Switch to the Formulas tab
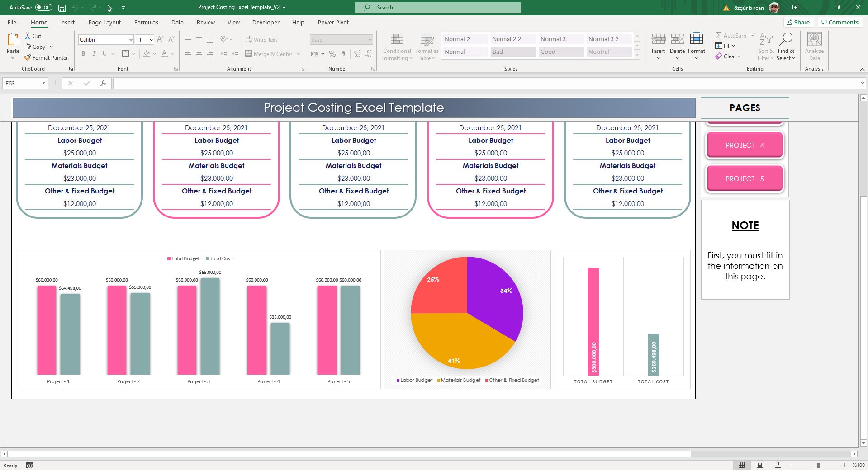Screen dimensions: 868x470 (x=146, y=22)
